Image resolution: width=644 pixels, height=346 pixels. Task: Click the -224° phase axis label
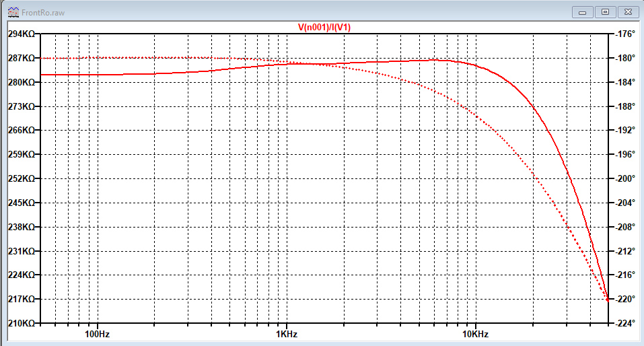click(x=625, y=323)
